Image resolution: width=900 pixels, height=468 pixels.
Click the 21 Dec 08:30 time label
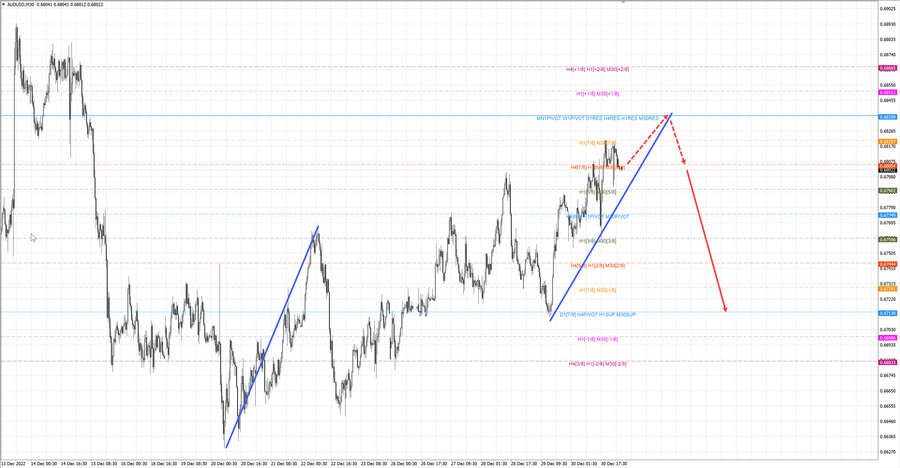[x=284, y=463]
